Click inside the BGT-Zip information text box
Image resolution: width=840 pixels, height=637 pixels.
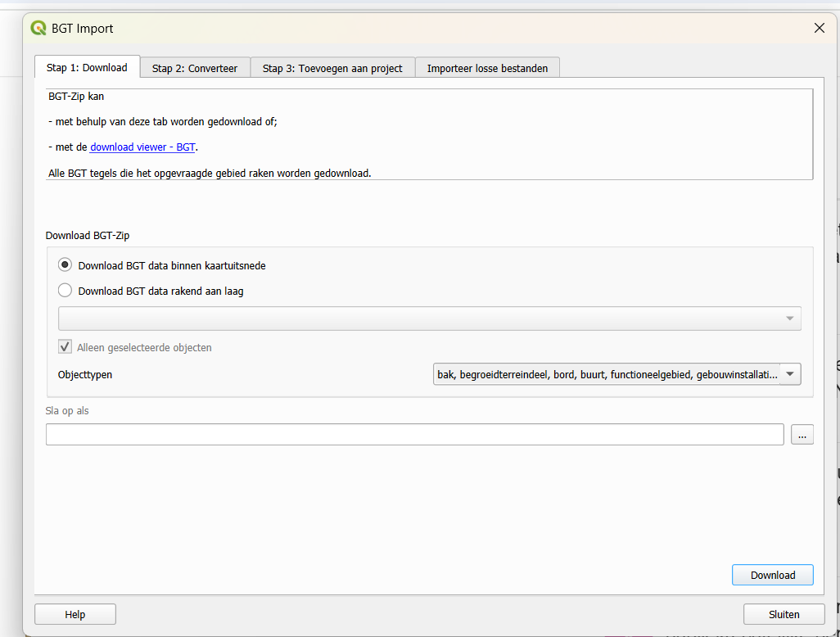click(429, 134)
